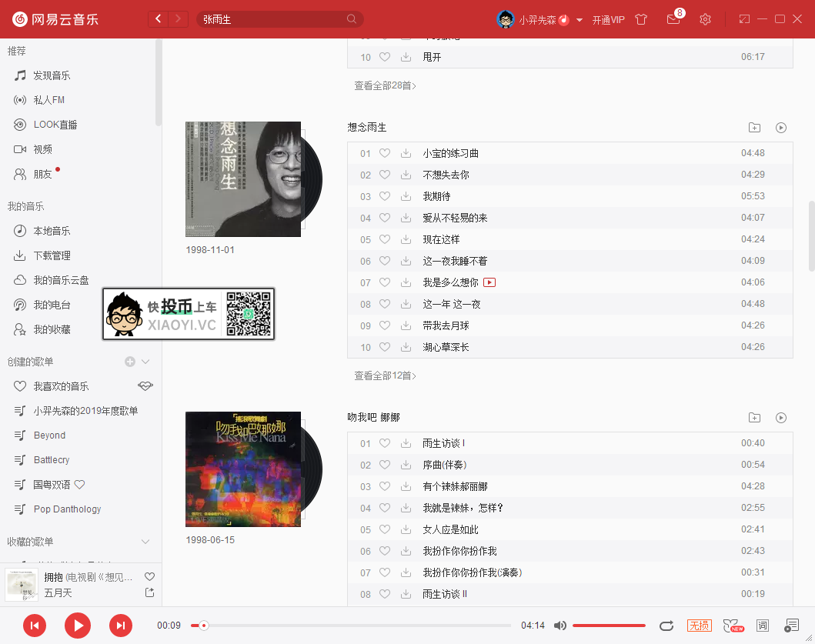Play the current song

click(78, 626)
